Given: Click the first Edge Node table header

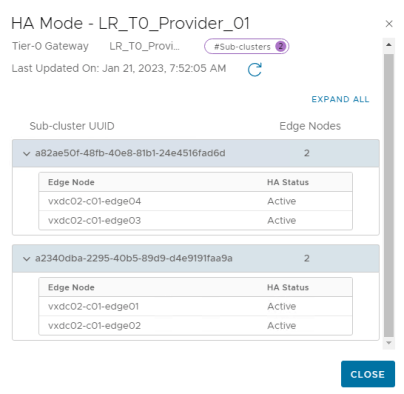Looking at the screenshot, I should coord(71,182).
